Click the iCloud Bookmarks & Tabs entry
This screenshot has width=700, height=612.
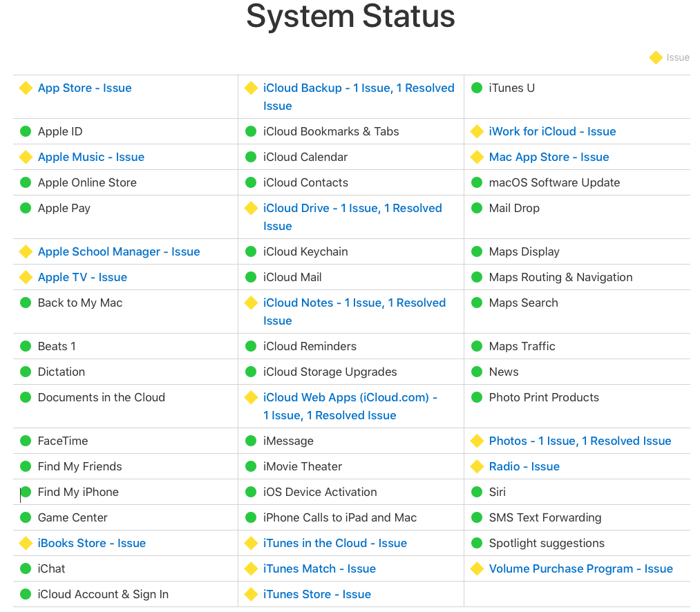[x=331, y=132]
